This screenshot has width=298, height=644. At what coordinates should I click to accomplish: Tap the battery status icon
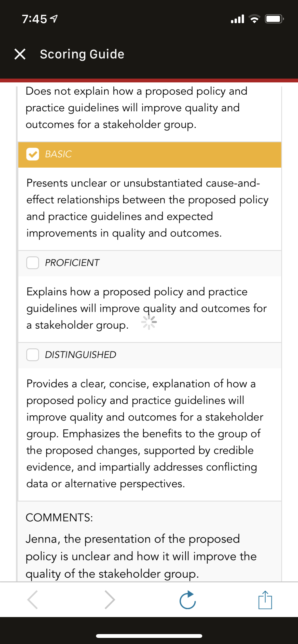(274, 19)
